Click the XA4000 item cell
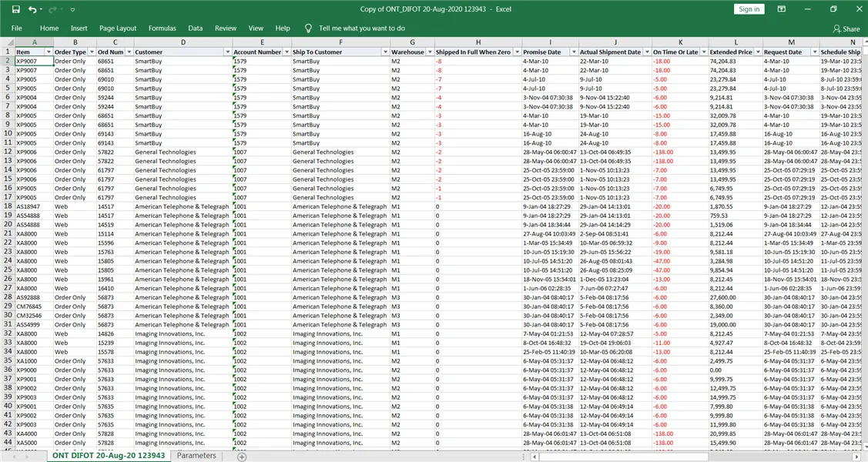868x462 pixels. [x=34, y=434]
